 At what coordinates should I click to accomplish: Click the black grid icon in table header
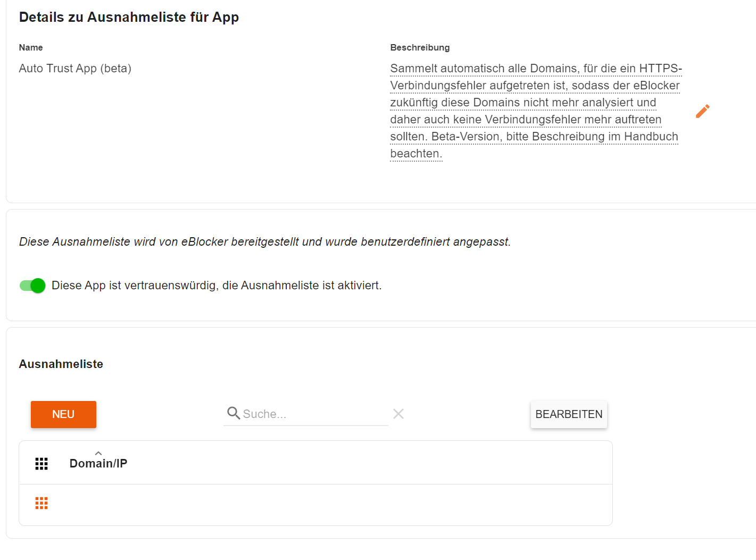coord(41,464)
